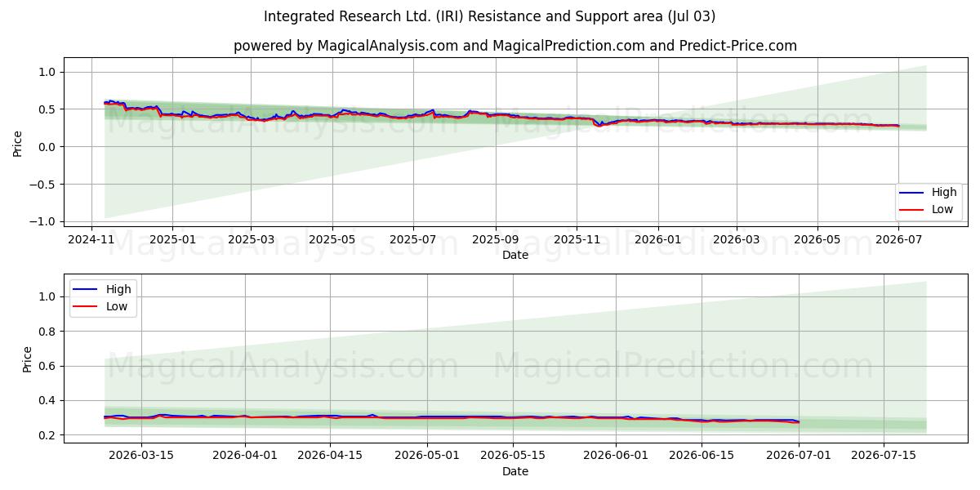Click the −0.5 tick on top price axis
Screen dimensions: 980x490
point(42,185)
